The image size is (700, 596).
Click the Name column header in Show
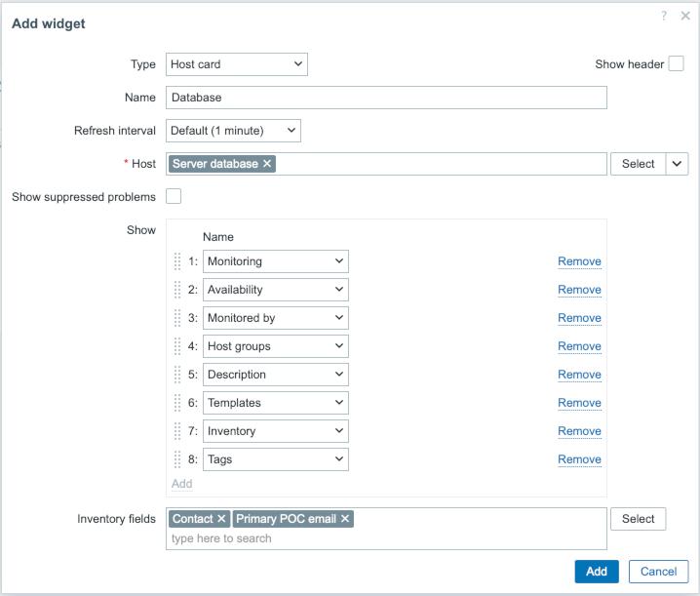(218, 237)
